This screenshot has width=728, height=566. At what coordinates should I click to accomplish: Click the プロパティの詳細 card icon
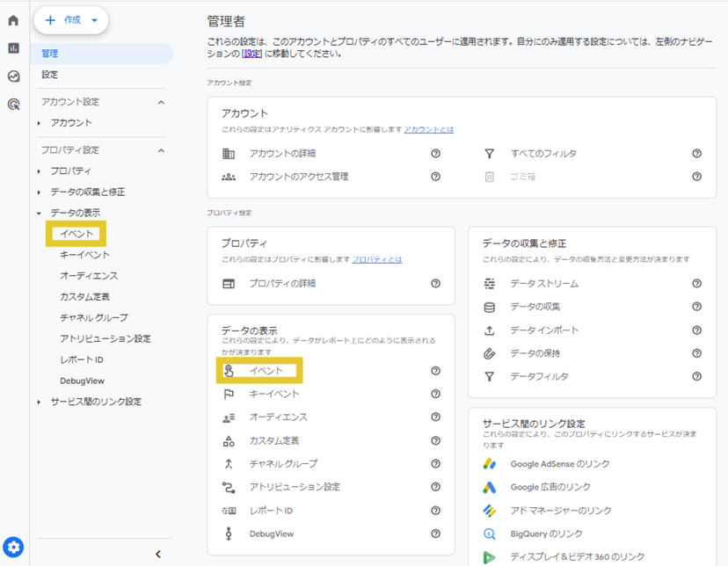coord(229,284)
